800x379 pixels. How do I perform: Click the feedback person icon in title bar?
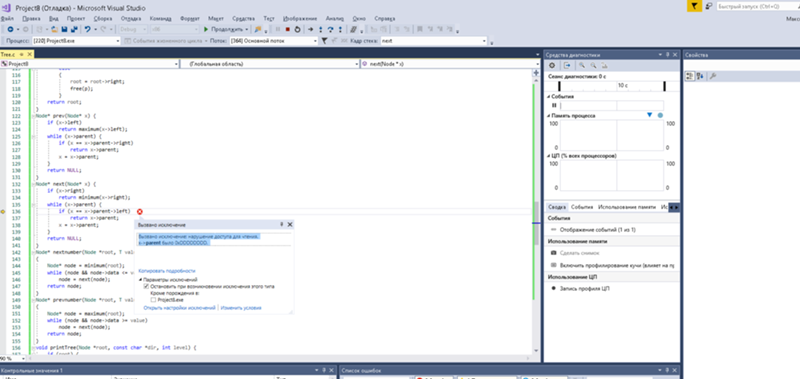coord(709,6)
